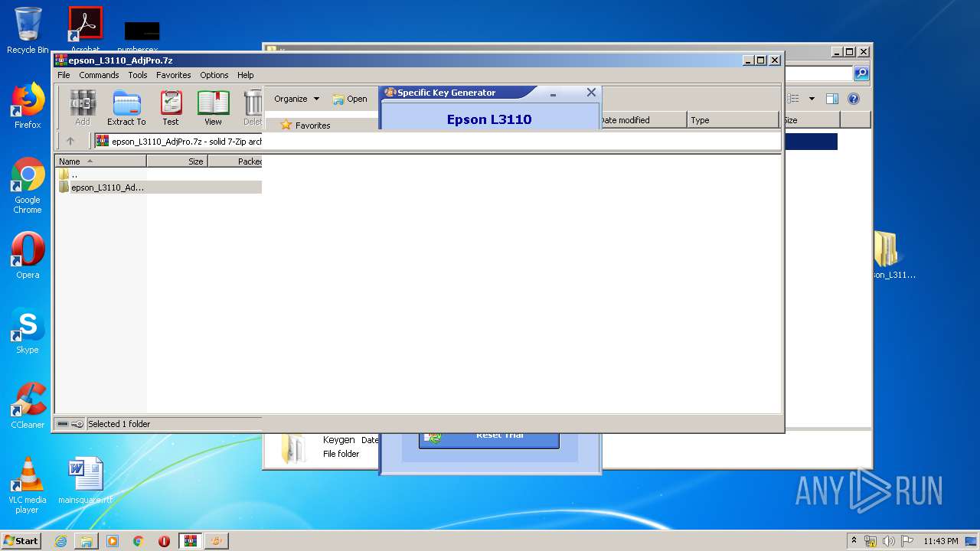Click the key icon in WinRAR status bar

(77, 424)
